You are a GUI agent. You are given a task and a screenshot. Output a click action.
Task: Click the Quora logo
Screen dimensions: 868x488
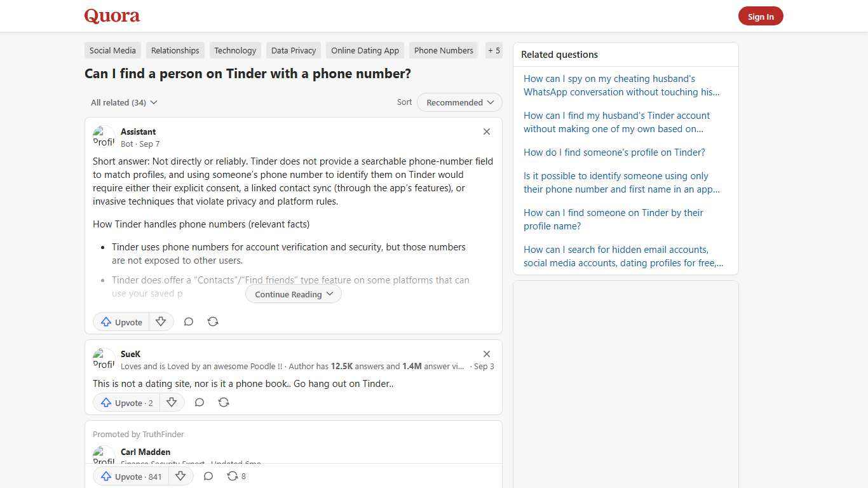tap(111, 16)
